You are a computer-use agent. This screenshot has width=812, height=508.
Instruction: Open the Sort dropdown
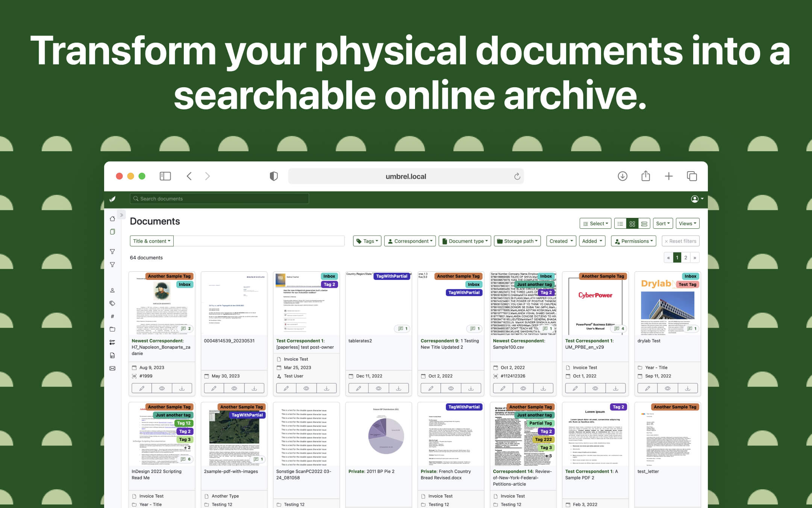[x=663, y=223]
